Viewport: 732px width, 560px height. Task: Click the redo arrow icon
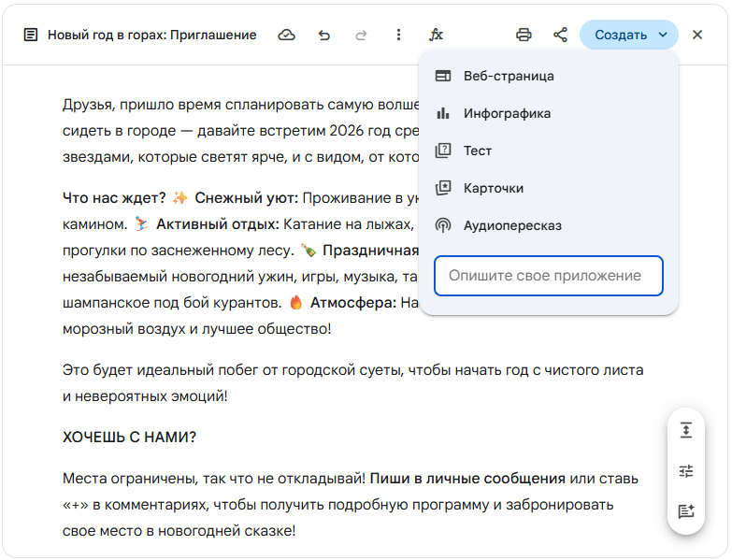pyautogui.click(x=361, y=35)
